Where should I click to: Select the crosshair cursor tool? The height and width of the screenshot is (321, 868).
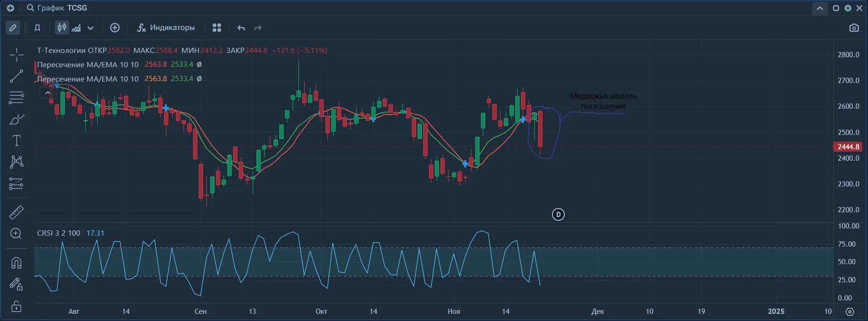pyautogui.click(x=16, y=55)
